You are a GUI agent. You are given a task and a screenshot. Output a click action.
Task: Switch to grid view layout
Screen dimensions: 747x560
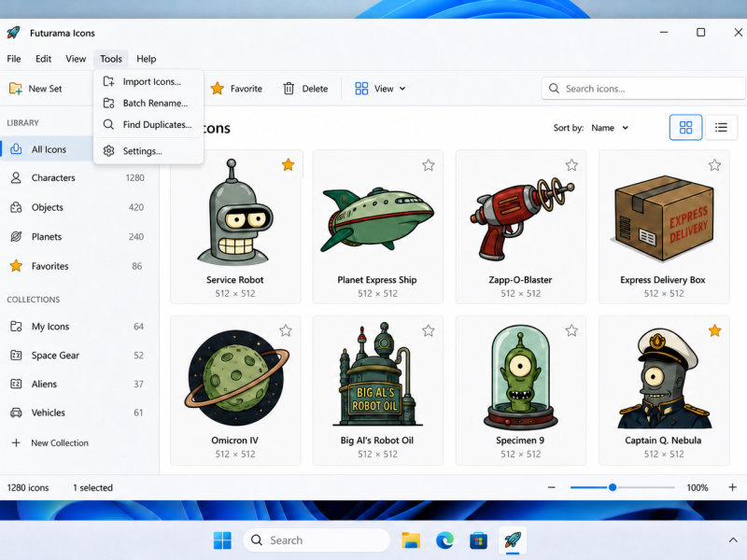coord(685,127)
